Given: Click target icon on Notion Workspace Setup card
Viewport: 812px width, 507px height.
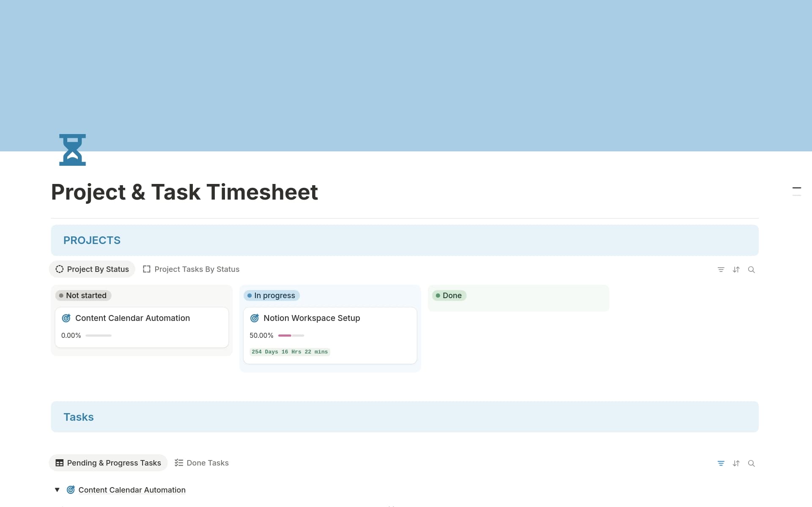Looking at the screenshot, I should (x=255, y=318).
